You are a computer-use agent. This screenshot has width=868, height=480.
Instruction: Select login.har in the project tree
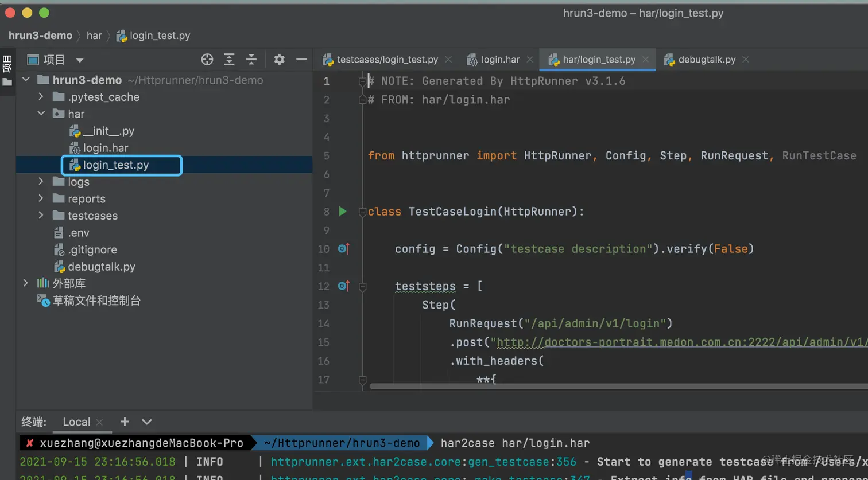tap(99, 148)
